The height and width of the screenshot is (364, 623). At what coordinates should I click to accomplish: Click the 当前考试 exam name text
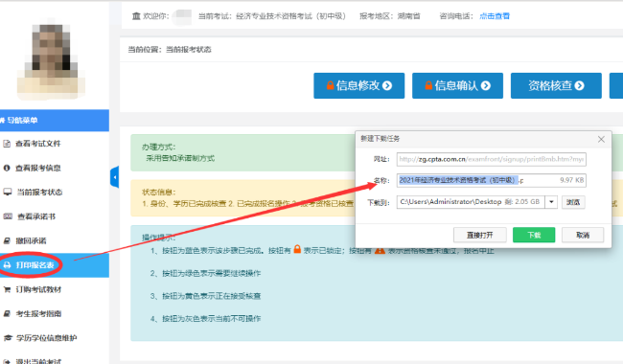point(272,16)
